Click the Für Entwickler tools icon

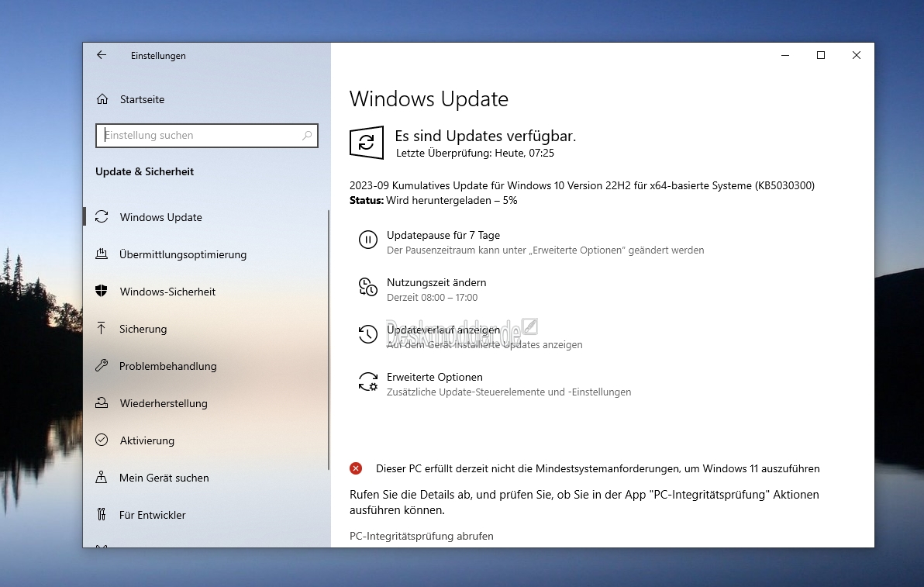pyautogui.click(x=102, y=515)
